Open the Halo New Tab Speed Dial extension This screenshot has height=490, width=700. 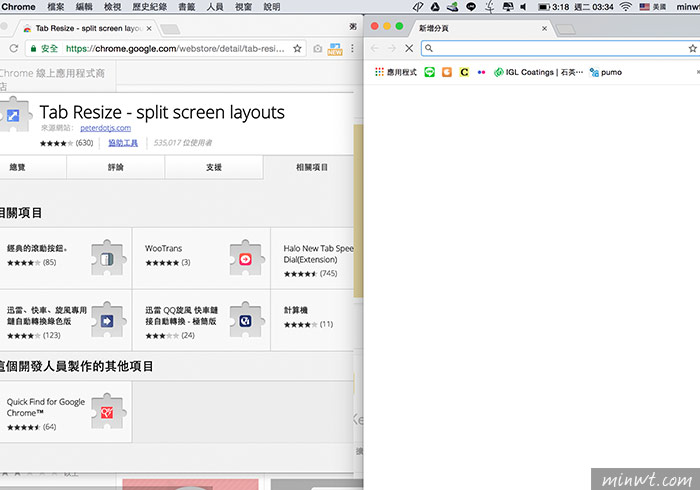312,258
